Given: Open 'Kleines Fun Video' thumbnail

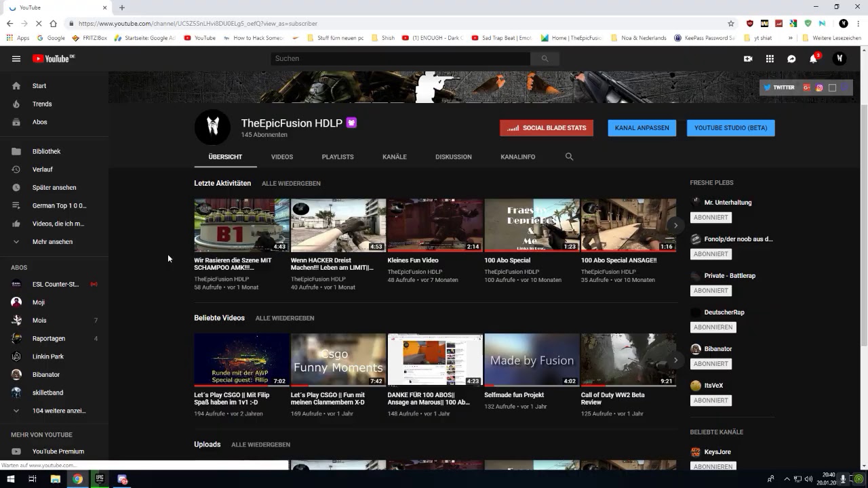Looking at the screenshot, I should 435,225.
